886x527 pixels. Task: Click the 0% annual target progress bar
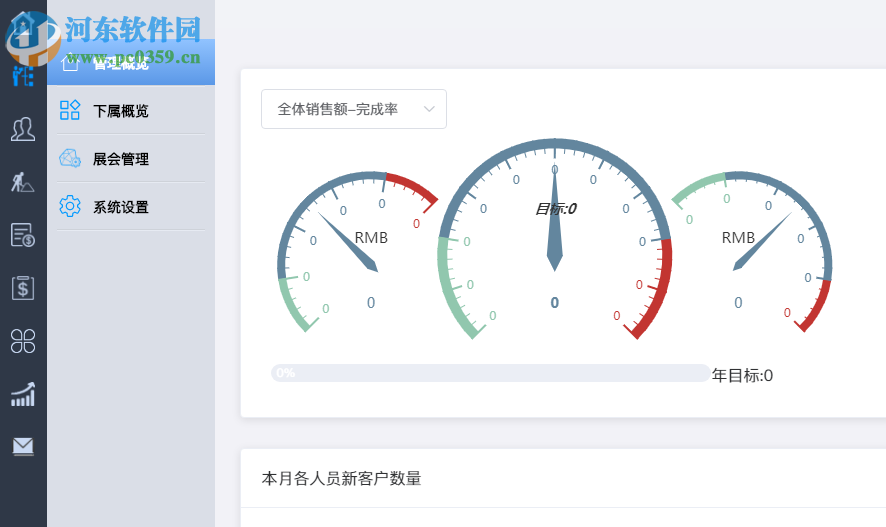pos(490,373)
